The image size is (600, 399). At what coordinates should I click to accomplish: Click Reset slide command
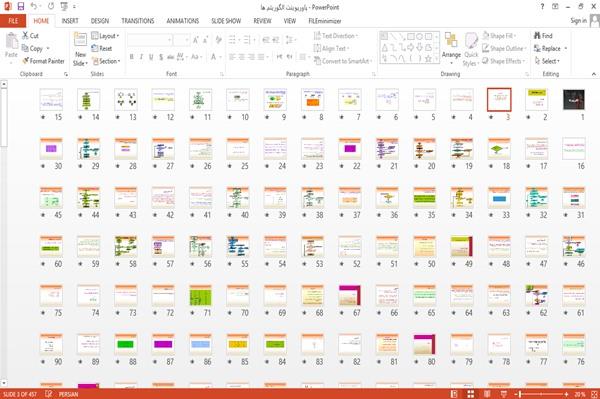point(102,48)
